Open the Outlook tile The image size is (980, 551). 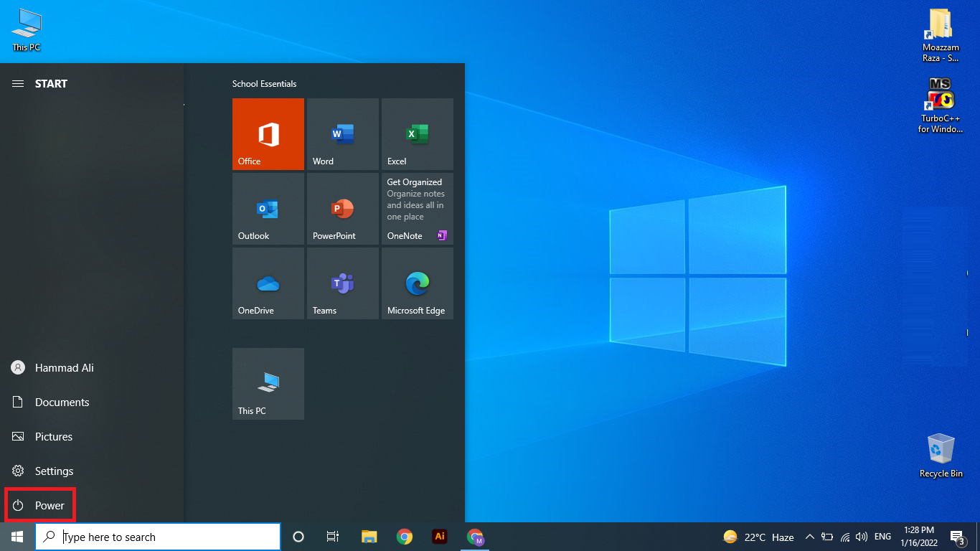268,209
